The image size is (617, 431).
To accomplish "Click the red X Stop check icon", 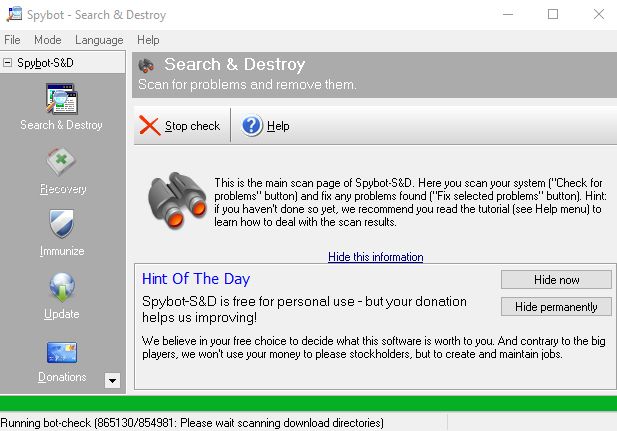I will [x=150, y=126].
